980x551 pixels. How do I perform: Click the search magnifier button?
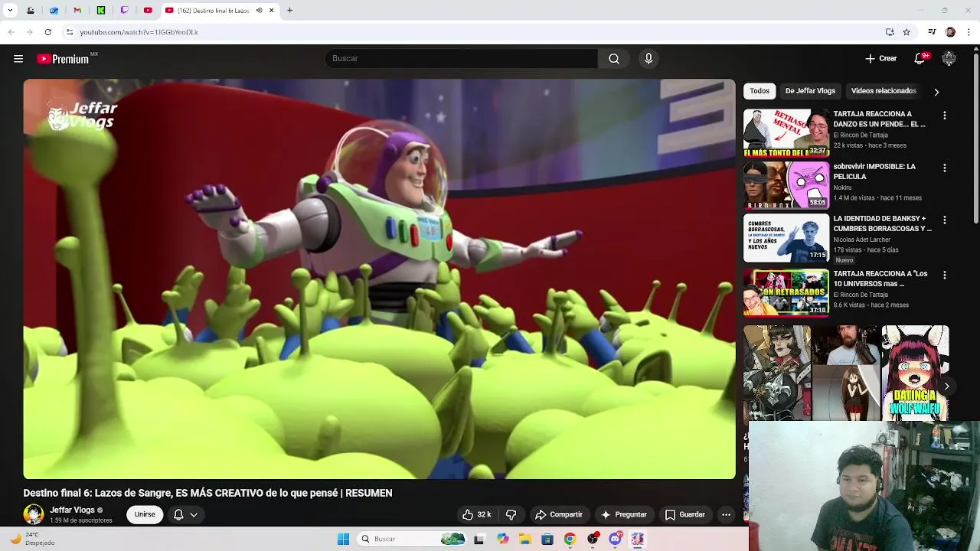pos(614,59)
